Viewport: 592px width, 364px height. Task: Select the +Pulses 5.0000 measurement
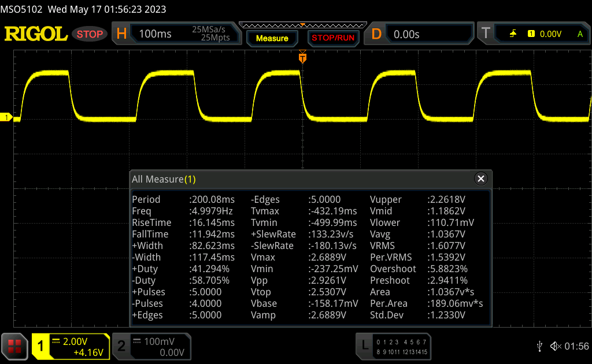(x=177, y=292)
